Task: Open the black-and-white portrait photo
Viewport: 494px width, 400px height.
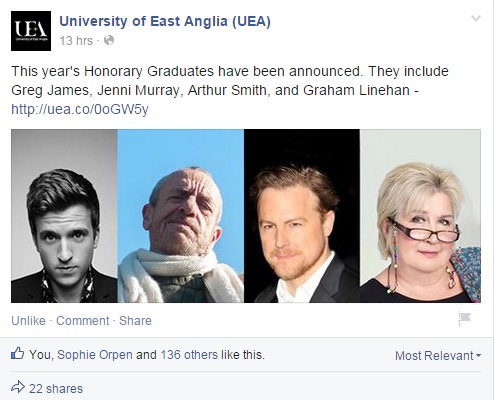Action: pos(64,216)
